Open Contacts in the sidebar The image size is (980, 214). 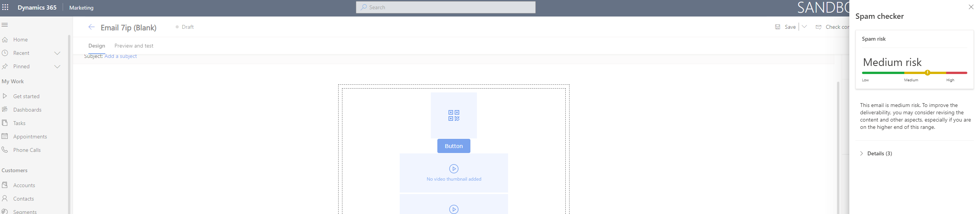click(x=23, y=199)
